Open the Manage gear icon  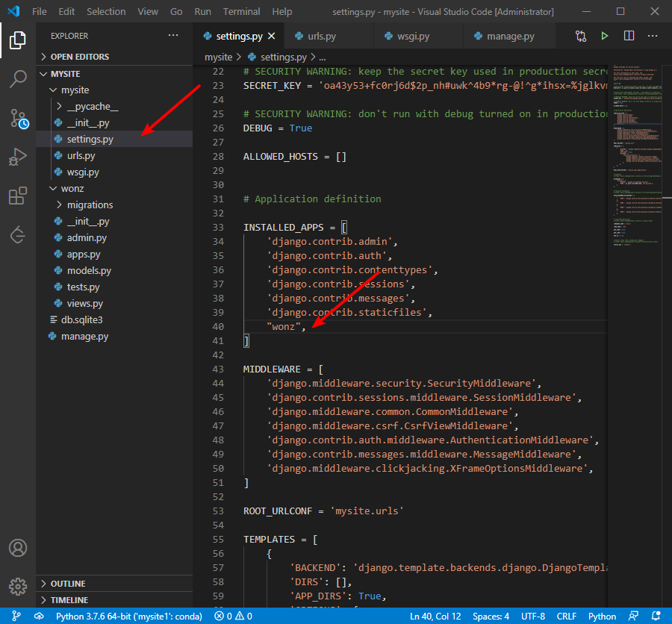[18, 586]
